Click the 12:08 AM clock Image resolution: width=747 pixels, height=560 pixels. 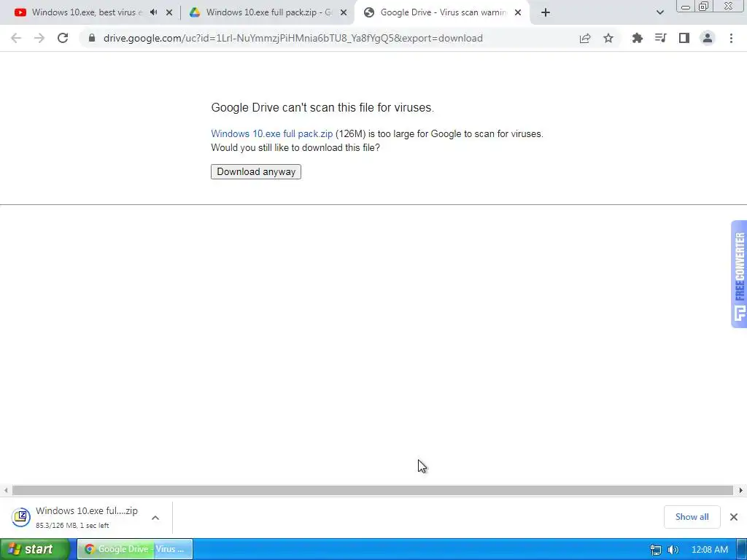pyautogui.click(x=709, y=550)
